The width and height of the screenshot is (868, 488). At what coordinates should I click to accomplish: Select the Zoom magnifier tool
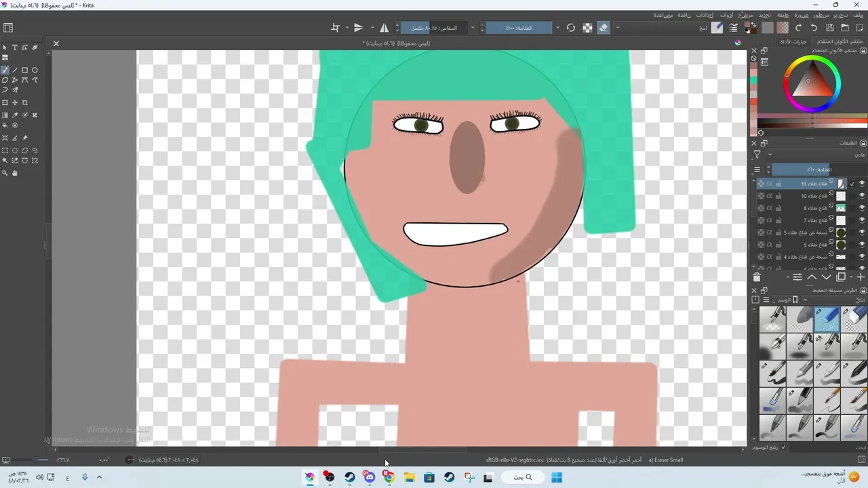[x=5, y=173]
